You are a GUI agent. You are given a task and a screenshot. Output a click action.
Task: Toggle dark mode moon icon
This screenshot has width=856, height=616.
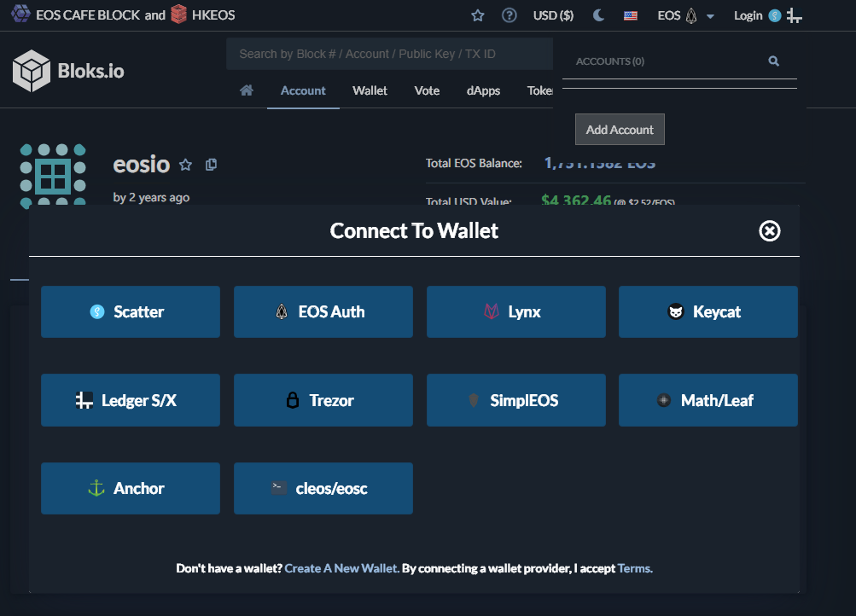tap(598, 15)
